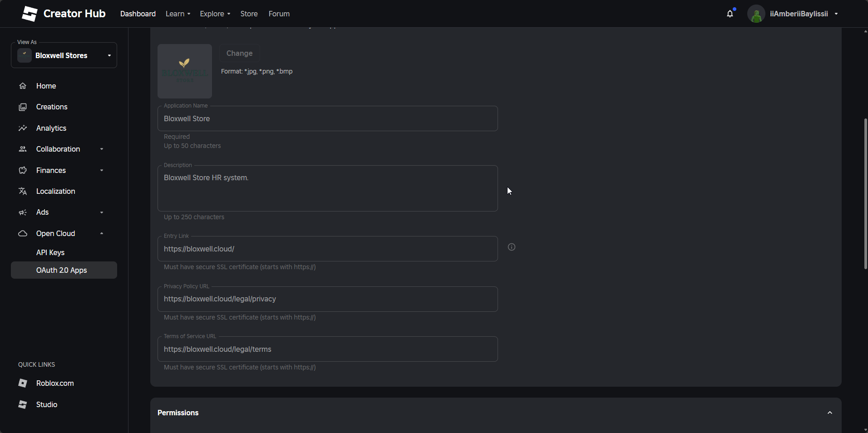Focus the Description text area
The width and height of the screenshot is (868, 433).
point(328,188)
